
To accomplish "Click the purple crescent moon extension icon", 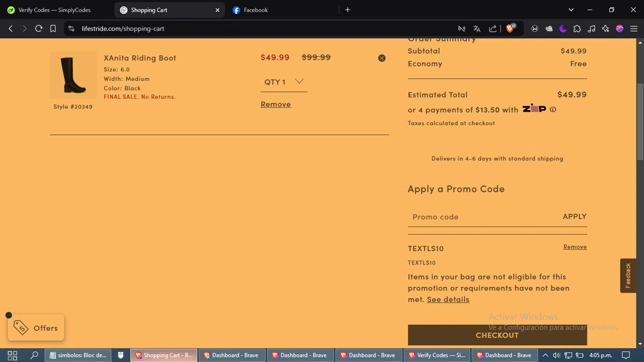I will (x=563, y=29).
